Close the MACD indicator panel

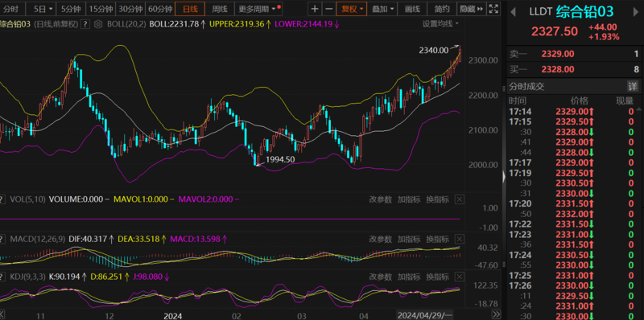pos(460,239)
